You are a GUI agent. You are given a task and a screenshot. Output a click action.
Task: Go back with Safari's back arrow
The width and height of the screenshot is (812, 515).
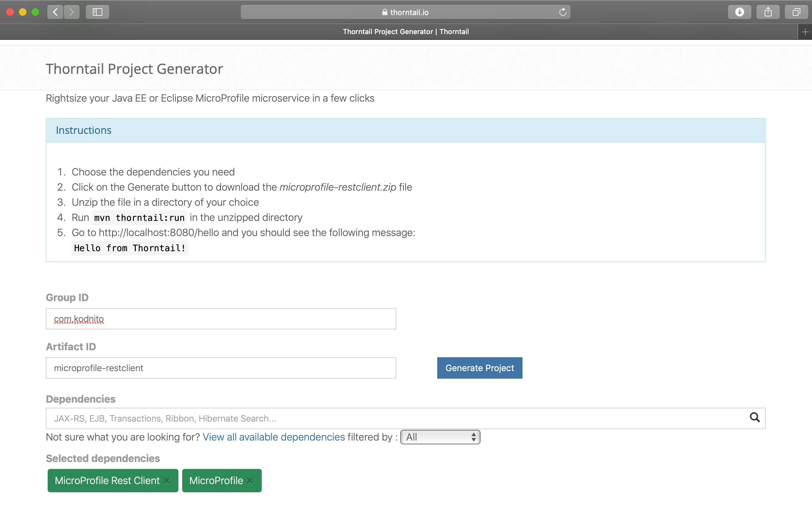pos(55,12)
